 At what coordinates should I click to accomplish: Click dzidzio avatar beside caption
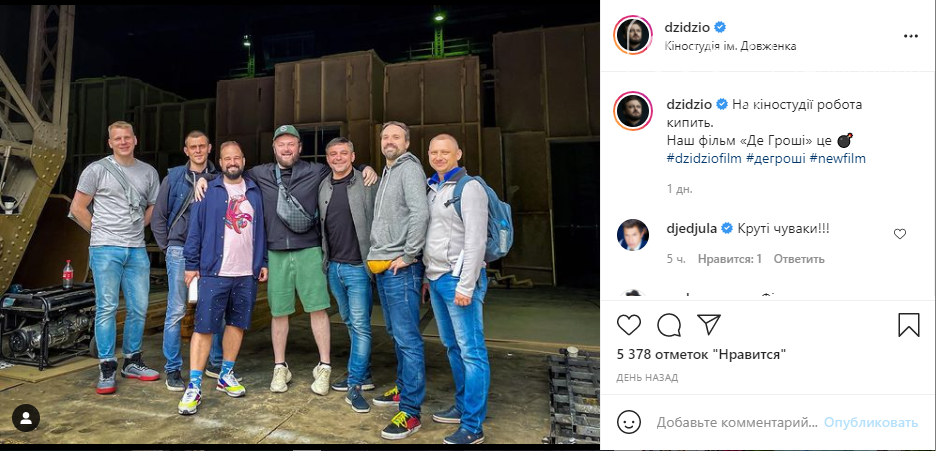633,112
